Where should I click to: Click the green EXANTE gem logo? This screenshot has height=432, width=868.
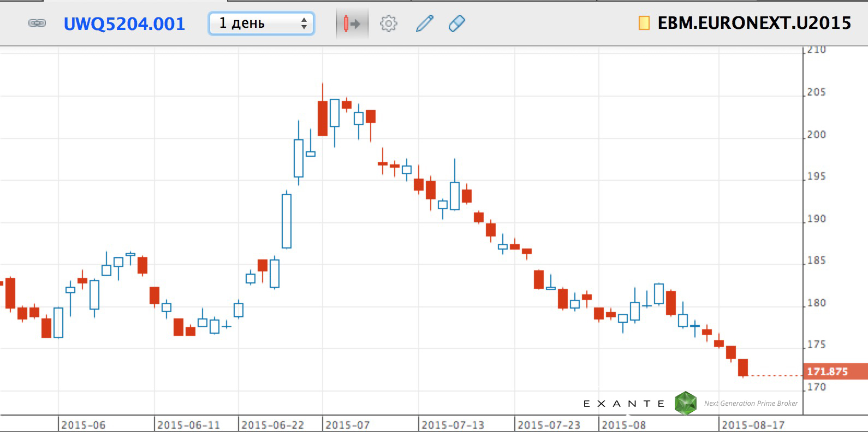tap(685, 403)
